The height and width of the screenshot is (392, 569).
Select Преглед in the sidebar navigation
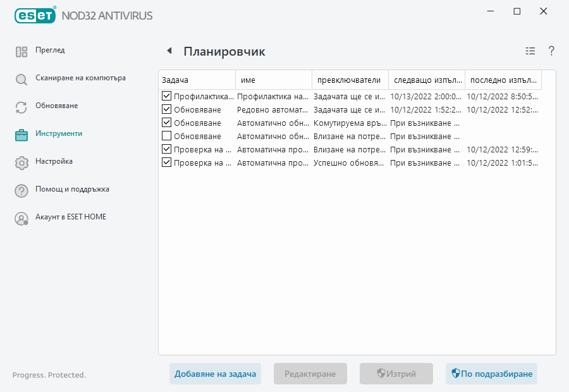[51, 50]
